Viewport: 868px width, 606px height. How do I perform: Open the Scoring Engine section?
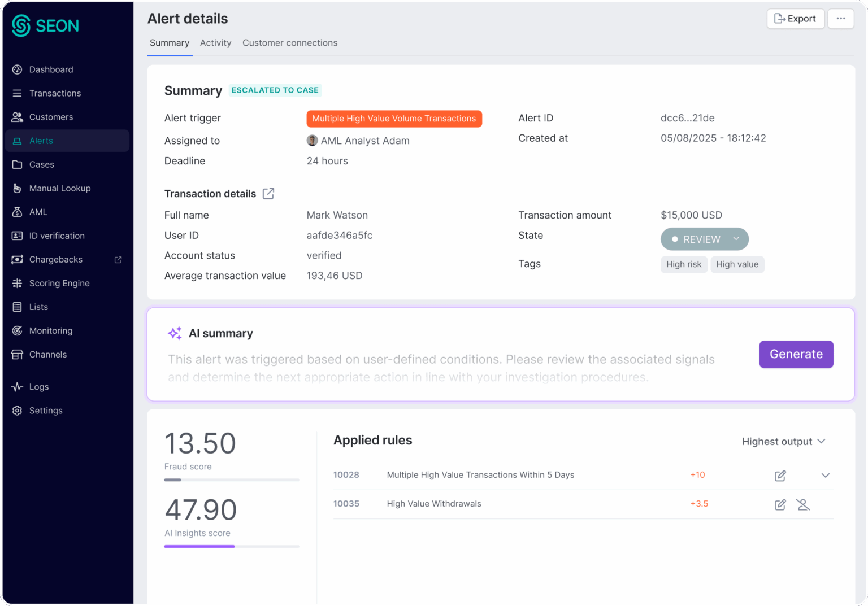pyautogui.click(x=59, y=283)
